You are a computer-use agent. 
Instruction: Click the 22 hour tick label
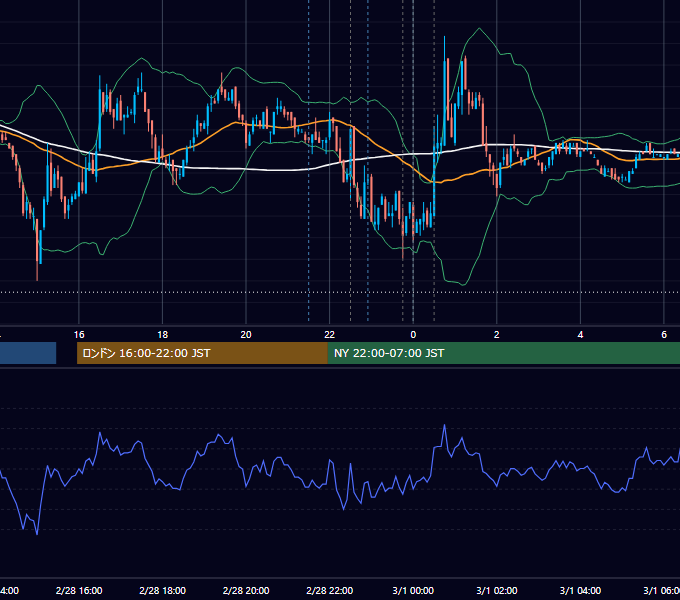pyautogui.click(x=330, y=335)
